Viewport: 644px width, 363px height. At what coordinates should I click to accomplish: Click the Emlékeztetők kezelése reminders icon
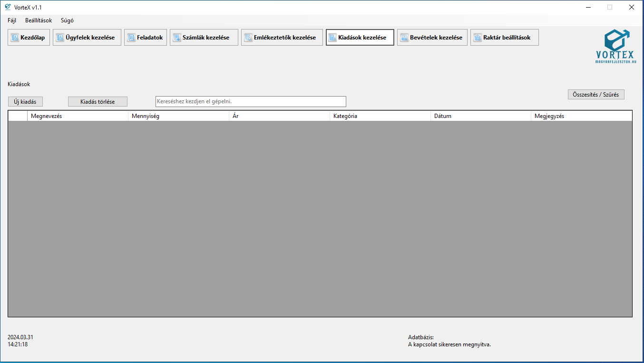coord(248,38)
